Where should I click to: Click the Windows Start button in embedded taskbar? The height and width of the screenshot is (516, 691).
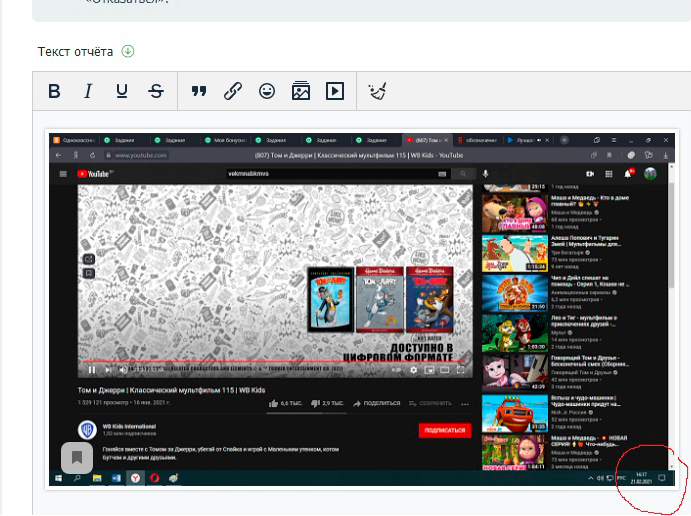(58, 478)
